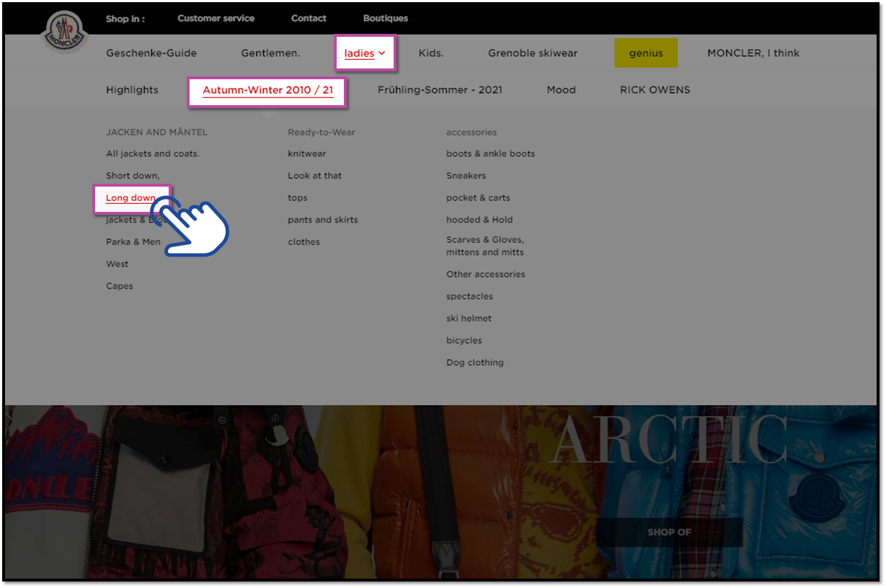Open pocket & carts category

pos(478,198)
